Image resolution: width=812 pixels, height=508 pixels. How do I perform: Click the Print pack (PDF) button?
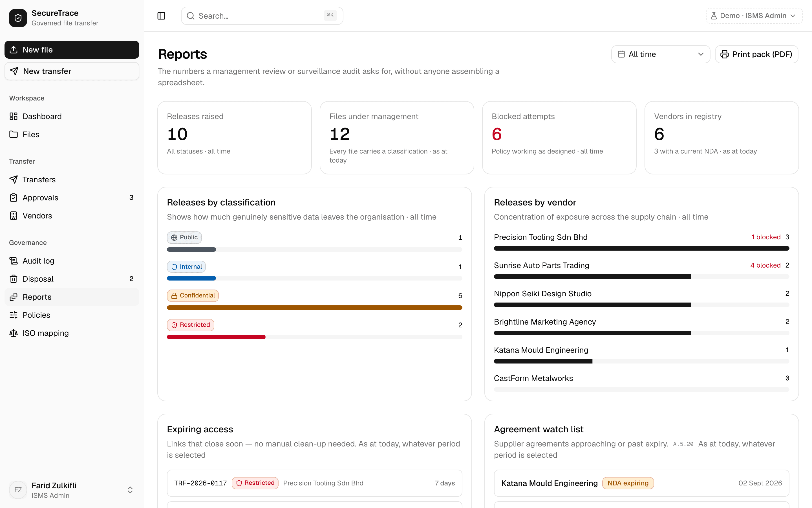tap(756, 54)
